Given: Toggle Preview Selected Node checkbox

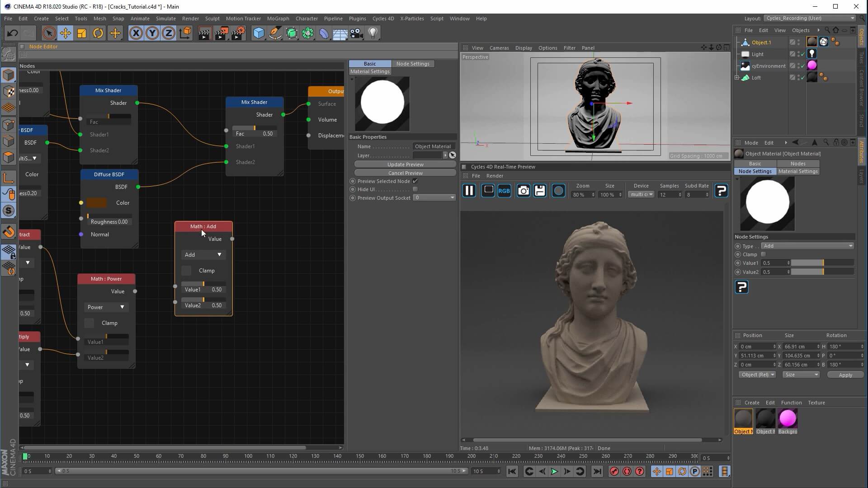Looking at the screenshot, I should [x=415, y=181].
